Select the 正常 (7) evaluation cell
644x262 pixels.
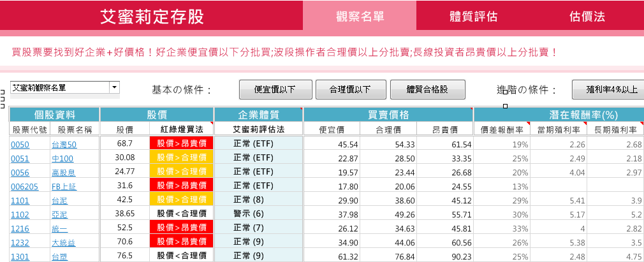tap(258, 228)
